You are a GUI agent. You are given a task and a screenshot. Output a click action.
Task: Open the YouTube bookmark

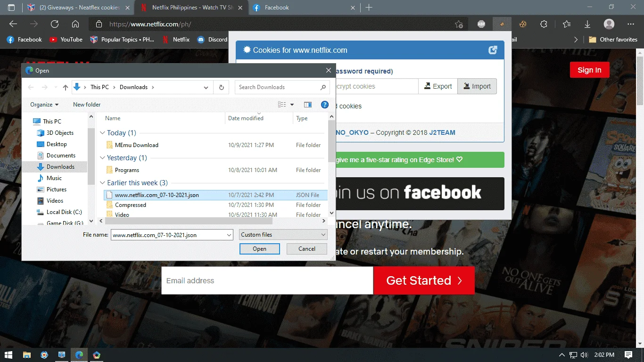(66, 40)
